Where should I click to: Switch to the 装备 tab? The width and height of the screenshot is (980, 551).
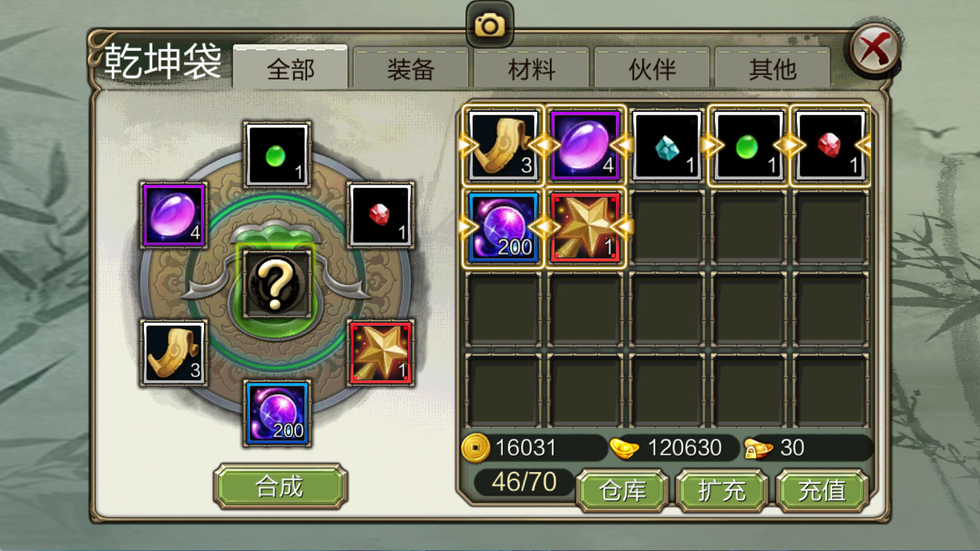click(x=410, y=67)
